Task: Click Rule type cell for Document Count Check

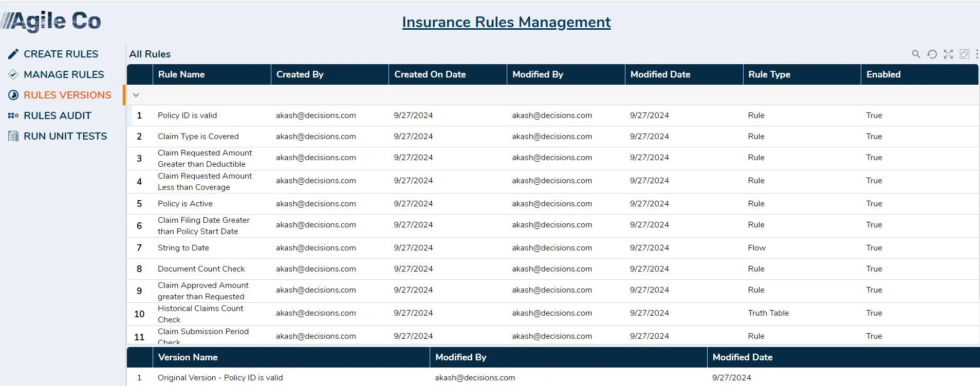Action: coord(756,269)
